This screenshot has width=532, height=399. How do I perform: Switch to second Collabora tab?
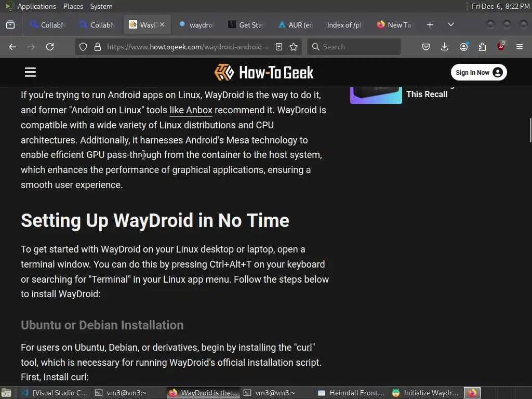click(97, 25)
